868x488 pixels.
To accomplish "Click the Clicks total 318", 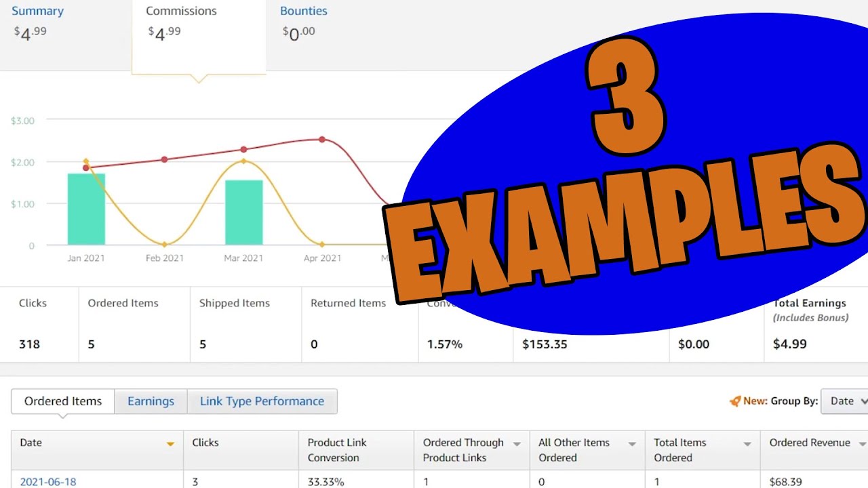I will pyautogui.click(x=29, y=344).
